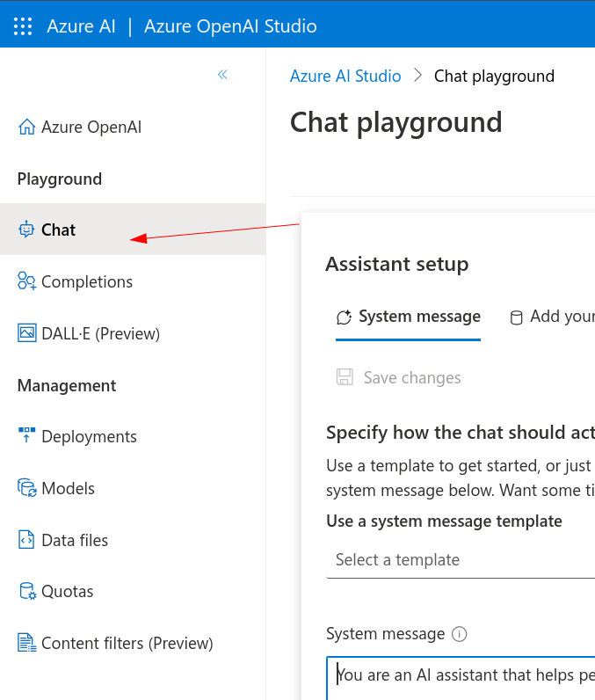Click into the System message text box

pyautogui.click(x=461, y=678)
